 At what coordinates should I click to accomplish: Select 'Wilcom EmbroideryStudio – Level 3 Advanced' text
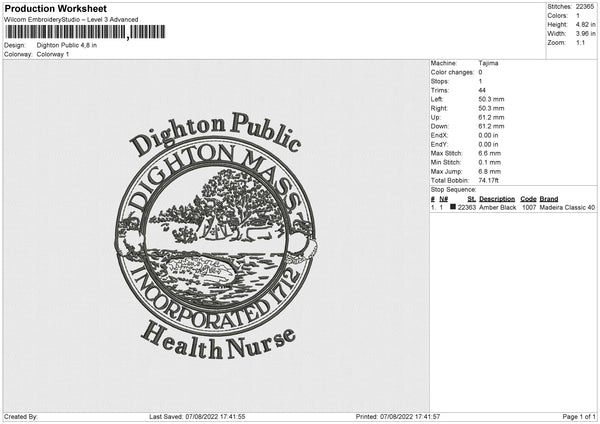click(71, 20)
